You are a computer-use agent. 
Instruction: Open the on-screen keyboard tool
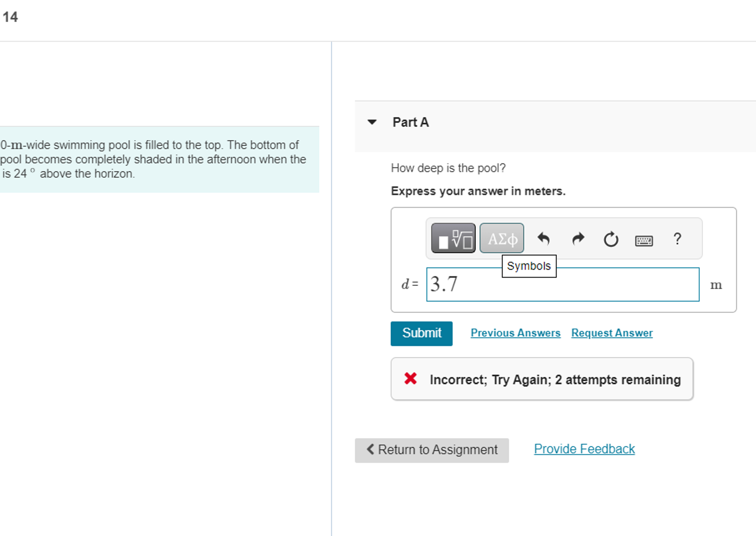[x=644, y=240]
